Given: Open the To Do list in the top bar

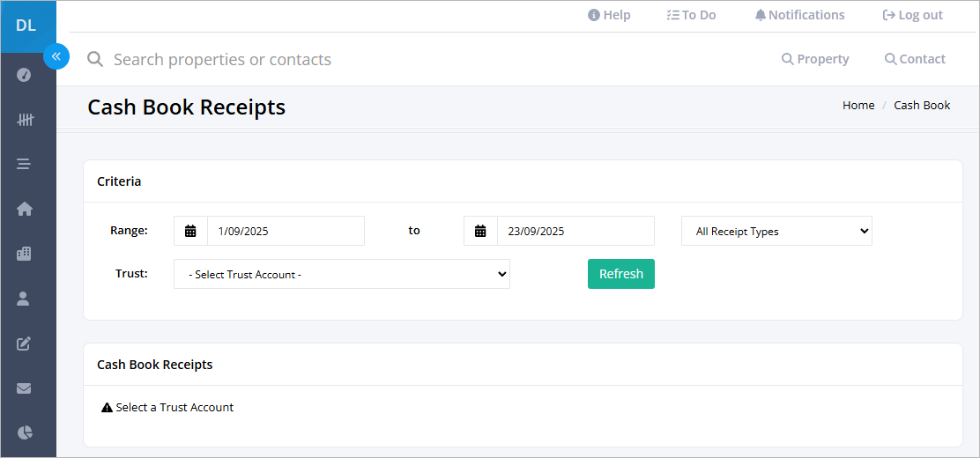Looking at the screenshot, I should [x=691, y=15].
